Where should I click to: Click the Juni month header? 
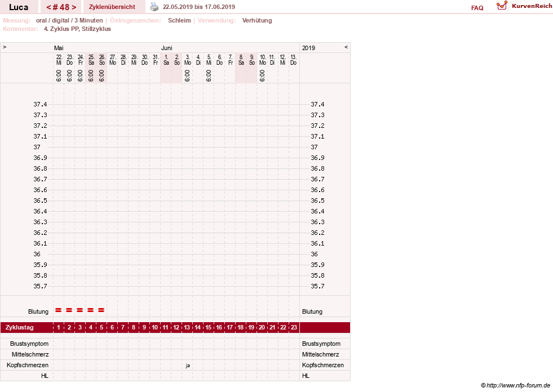pos(166,48)
